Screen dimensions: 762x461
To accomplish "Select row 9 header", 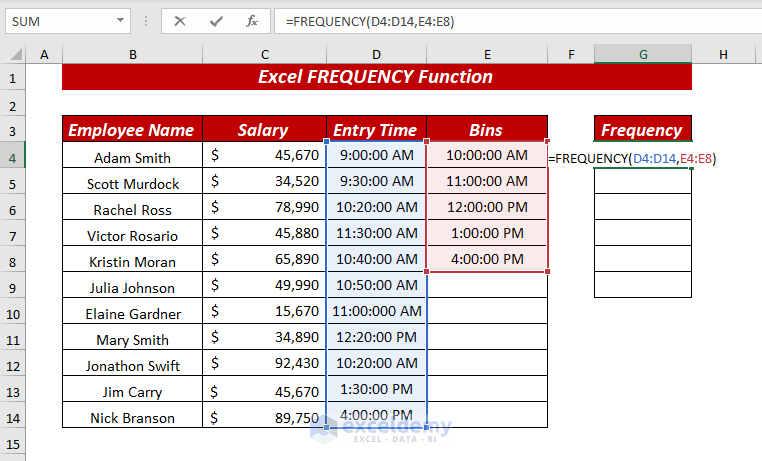I will pyautogui.click(x=13, y=287).
